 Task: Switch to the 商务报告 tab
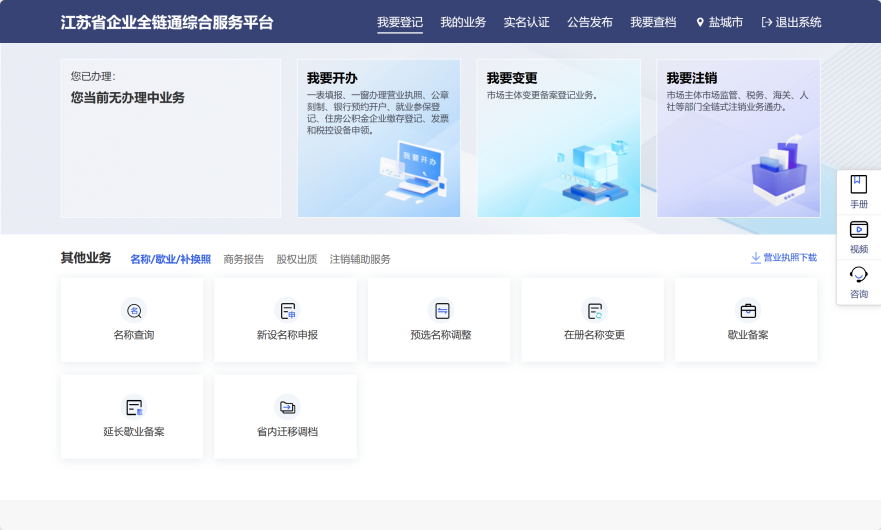click(244, 259)
